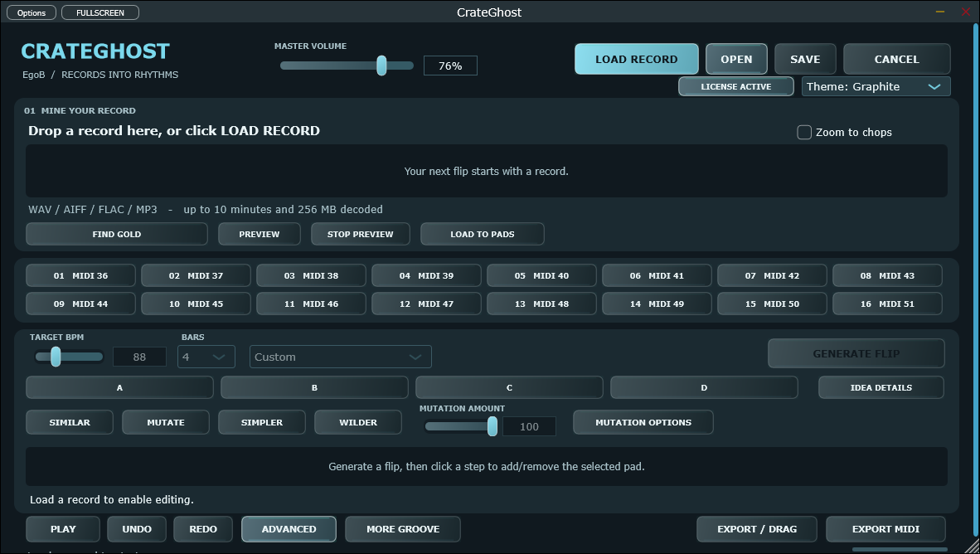The width and height of the screenshot is (980, 554).
Task: Trigger pad 14 MIDI 49
Action: click(x=657, y=304)
